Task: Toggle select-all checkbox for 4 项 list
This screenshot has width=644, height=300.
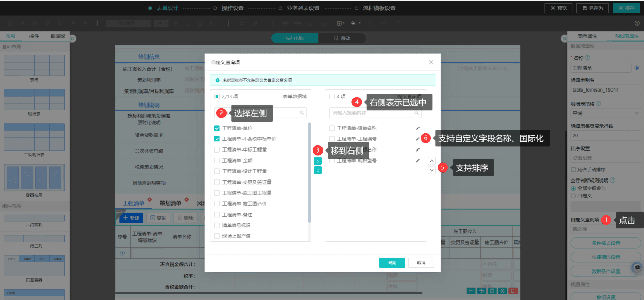Action: [332, 96]
